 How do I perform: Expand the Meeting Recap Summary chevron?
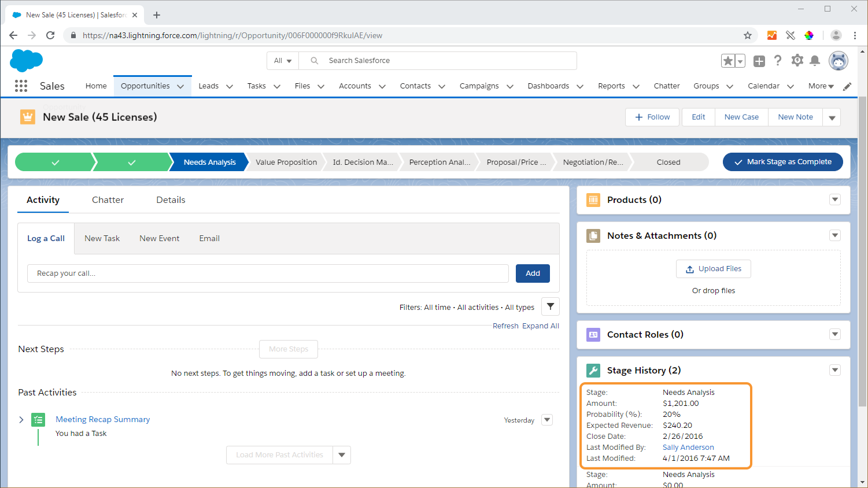(21, 420)
